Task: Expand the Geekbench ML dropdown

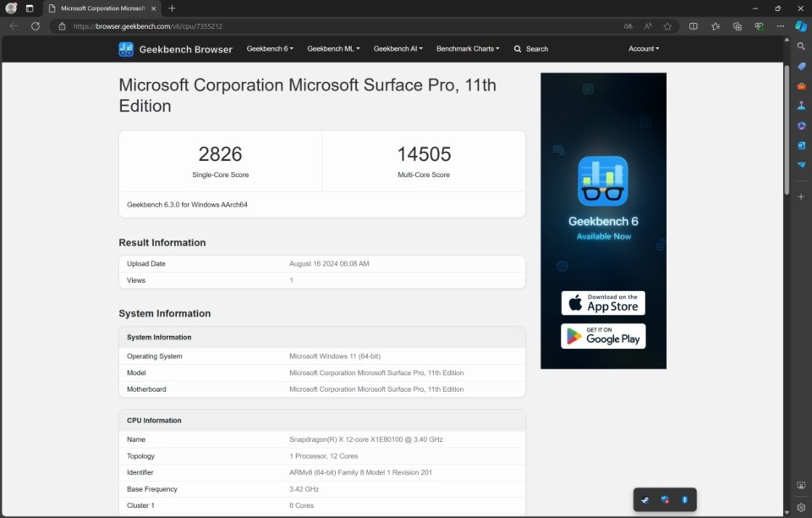Action: click(333, 49)
